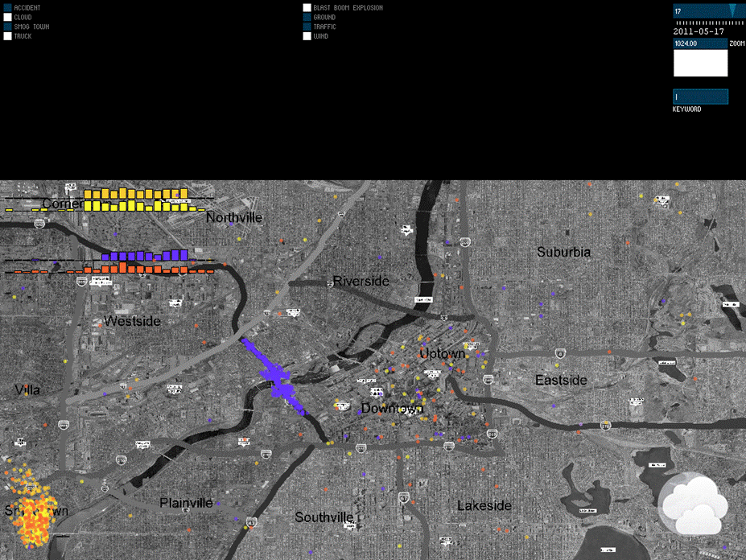746x560 pixels.
Task: Click the white zoom preview box
Action: point(700,63)
